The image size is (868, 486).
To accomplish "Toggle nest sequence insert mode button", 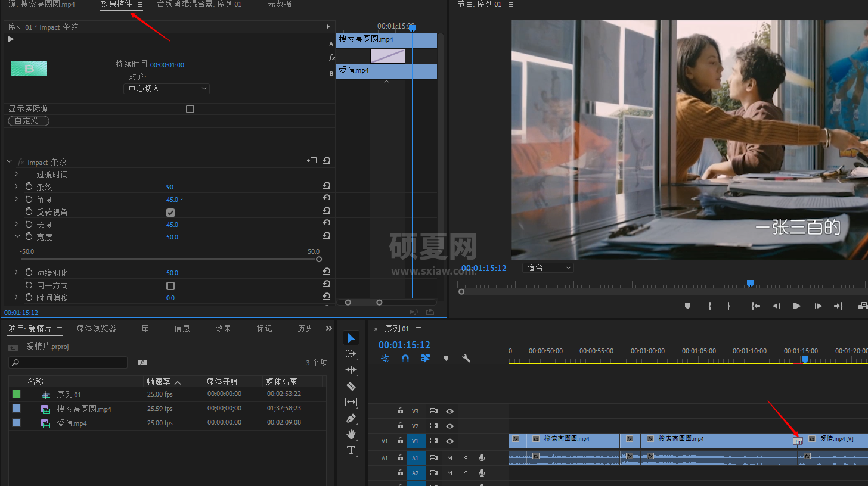I will (x=385, y=358).
